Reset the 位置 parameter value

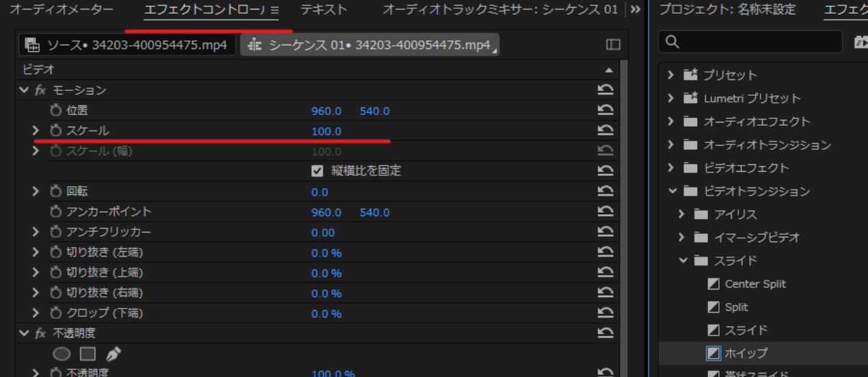point(605,110)
